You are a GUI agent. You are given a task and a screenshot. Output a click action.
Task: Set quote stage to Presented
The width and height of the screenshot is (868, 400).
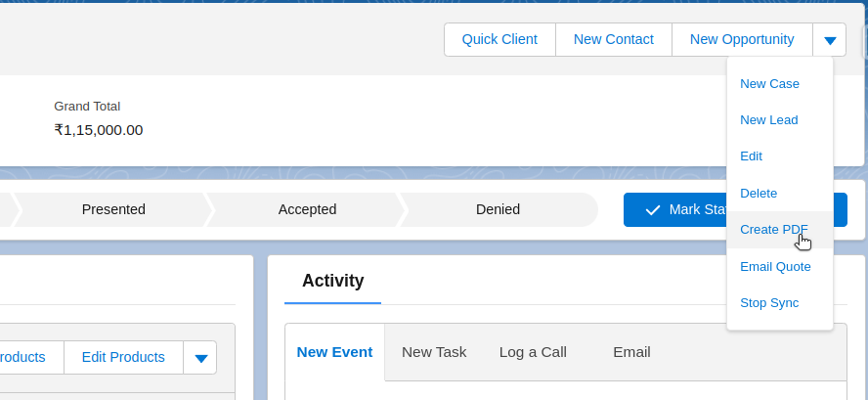click(x=113, y=209)
